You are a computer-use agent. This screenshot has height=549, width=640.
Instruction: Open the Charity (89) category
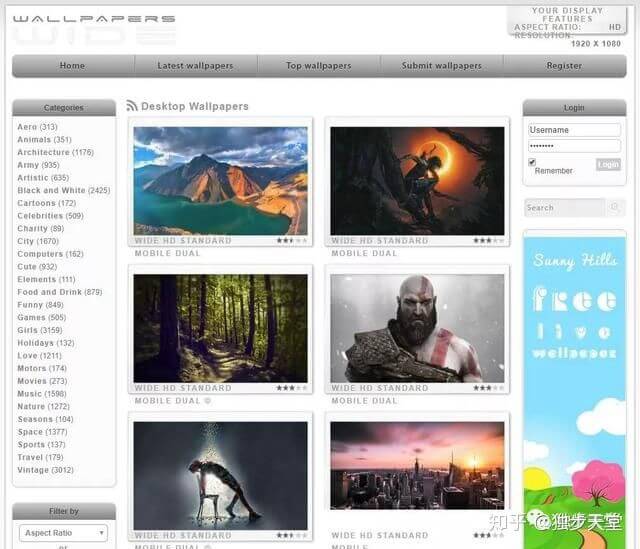click(x=40, y=229)
